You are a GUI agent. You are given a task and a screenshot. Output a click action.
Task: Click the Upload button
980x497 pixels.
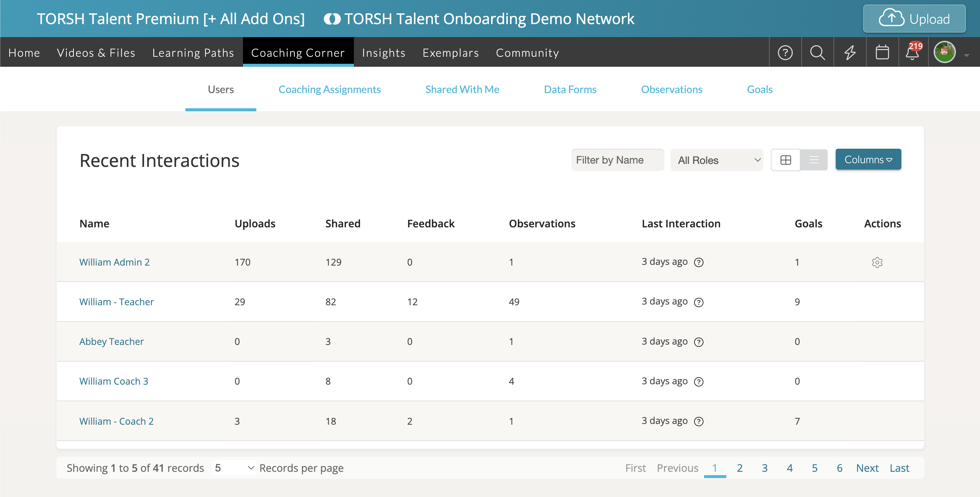pyautogui.click(x=914, y=19)
